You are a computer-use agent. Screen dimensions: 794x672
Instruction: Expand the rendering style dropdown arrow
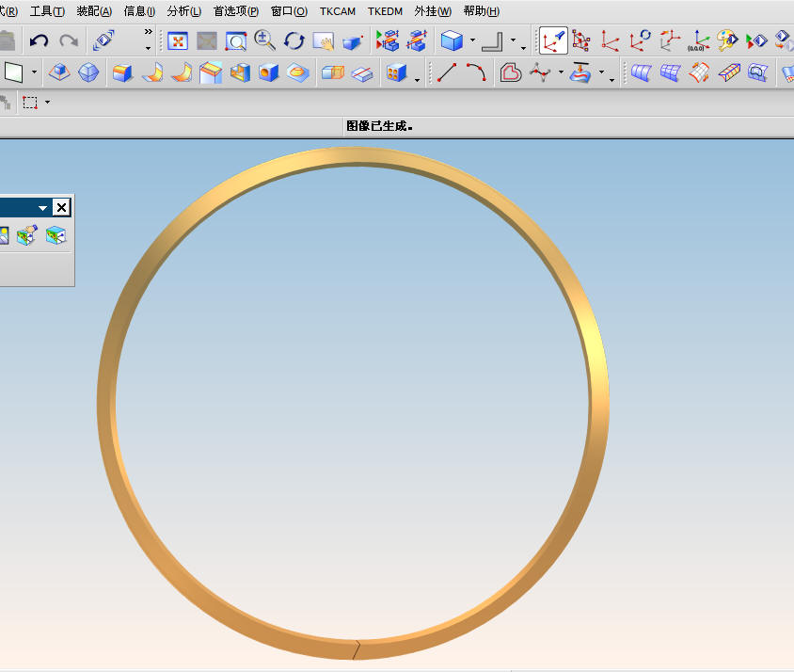coord(472,40)
